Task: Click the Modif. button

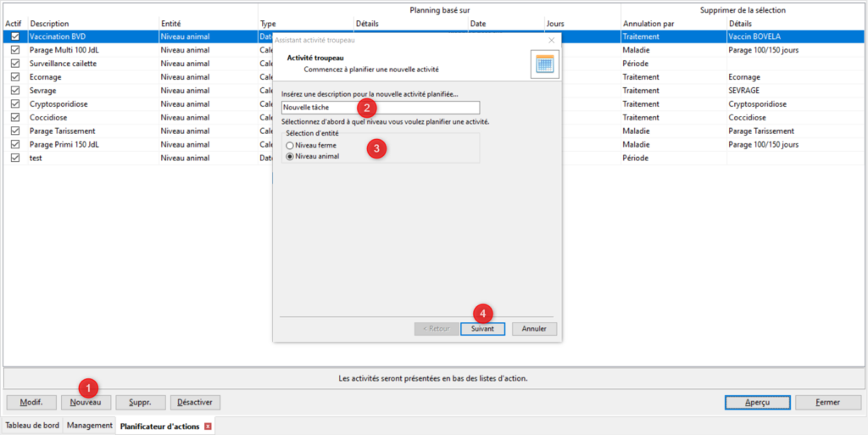Action: pyautogui.click(x=31, y=402)
